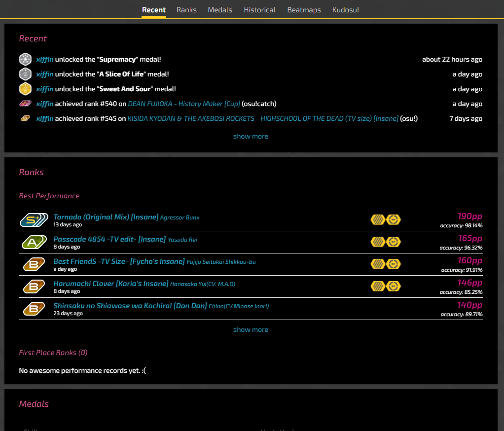Open HIGHSCHOOL OF THE DEAD beatmap link
This screenshot has width=504, height=431.
[x=262, y=118]
